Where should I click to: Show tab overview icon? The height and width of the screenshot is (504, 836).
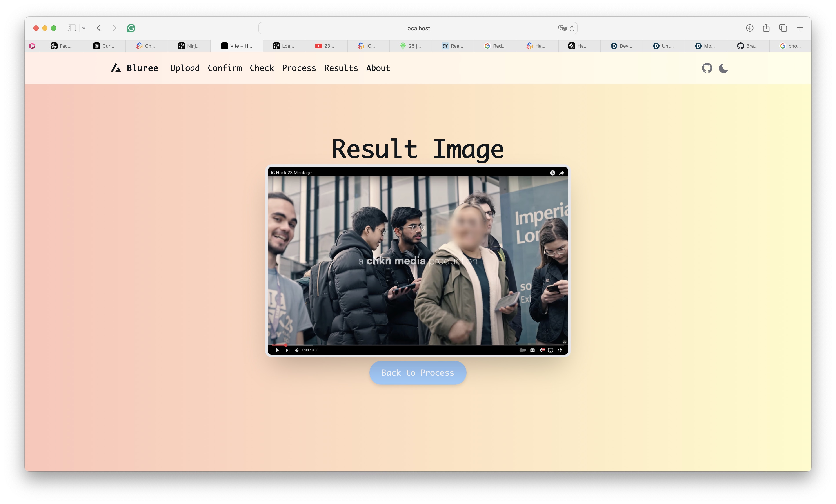click(783, 28)
